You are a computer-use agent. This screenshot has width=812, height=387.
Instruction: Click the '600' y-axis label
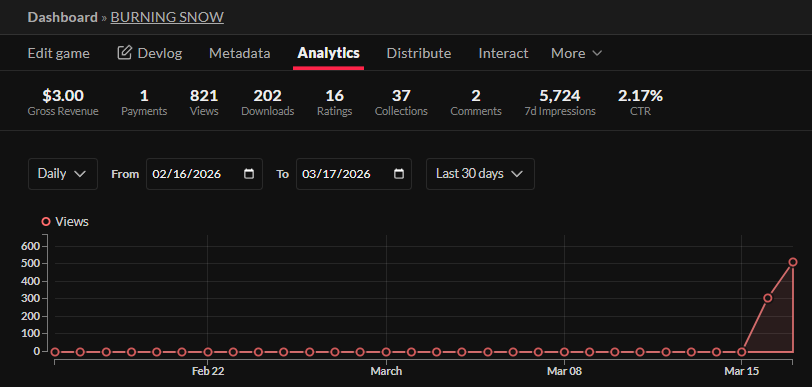(31, 246)
